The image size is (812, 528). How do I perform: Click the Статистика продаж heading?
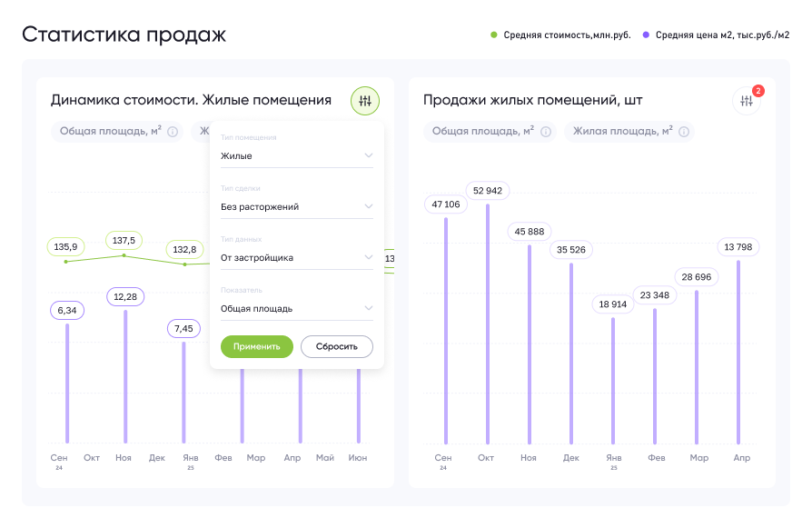(x=124, y=35)
